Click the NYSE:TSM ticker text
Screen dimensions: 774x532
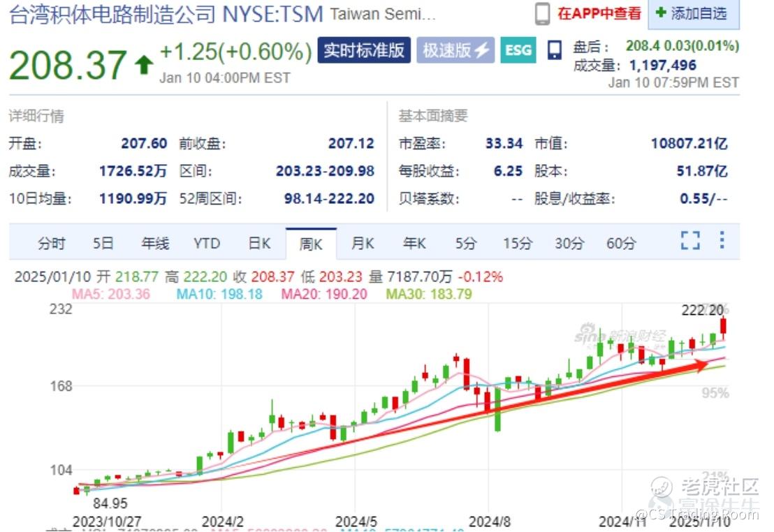273,14
